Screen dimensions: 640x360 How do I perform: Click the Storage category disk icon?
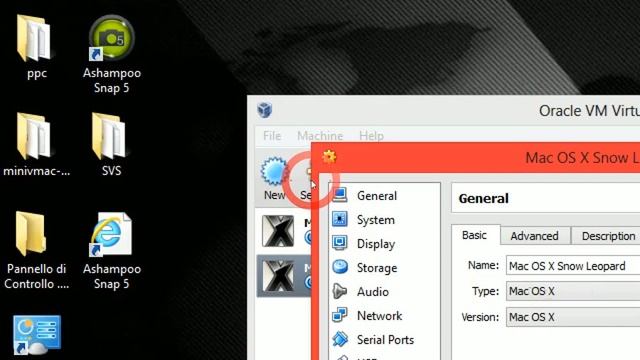[340, 267]
